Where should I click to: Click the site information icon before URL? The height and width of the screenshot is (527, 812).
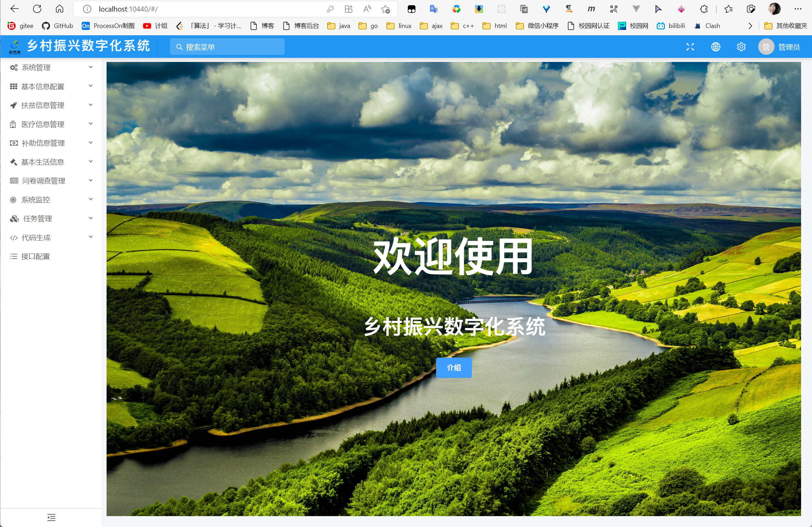87,9
